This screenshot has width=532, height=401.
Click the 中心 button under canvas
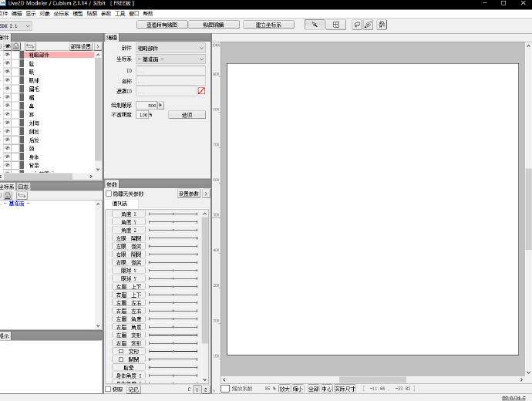(327, 389)
